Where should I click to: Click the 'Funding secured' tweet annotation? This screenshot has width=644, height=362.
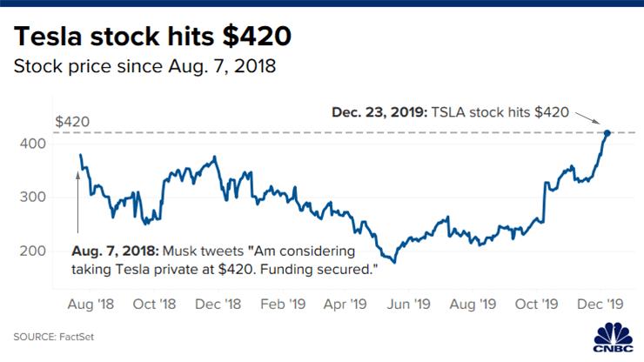click(225, 260)
